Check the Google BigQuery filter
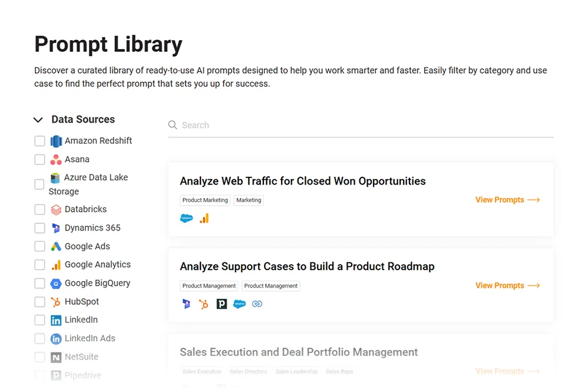This screenshot has height=389, width=588. [x=39, y=283]
